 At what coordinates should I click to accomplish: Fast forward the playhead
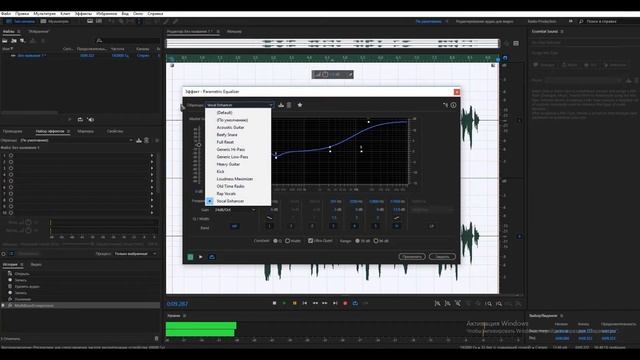click(x=325, y=303)
